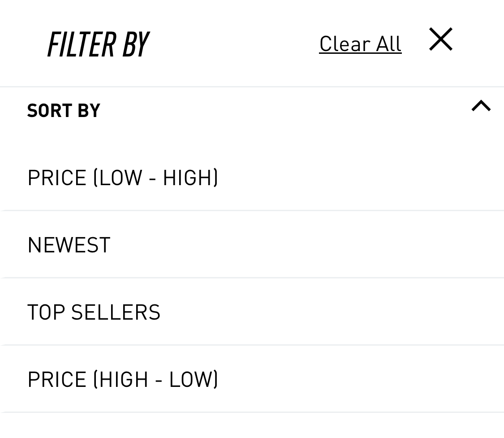This screenshot has height=438, width=504.
Task: Sort by Price (High - Low)
Action: pos(123,379)
